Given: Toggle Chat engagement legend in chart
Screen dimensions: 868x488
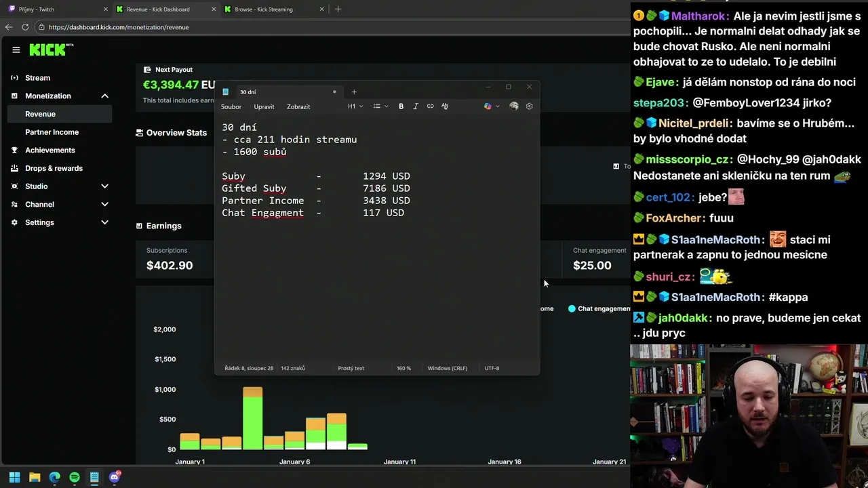Looking at the screenshot, I should click(599, 308).
